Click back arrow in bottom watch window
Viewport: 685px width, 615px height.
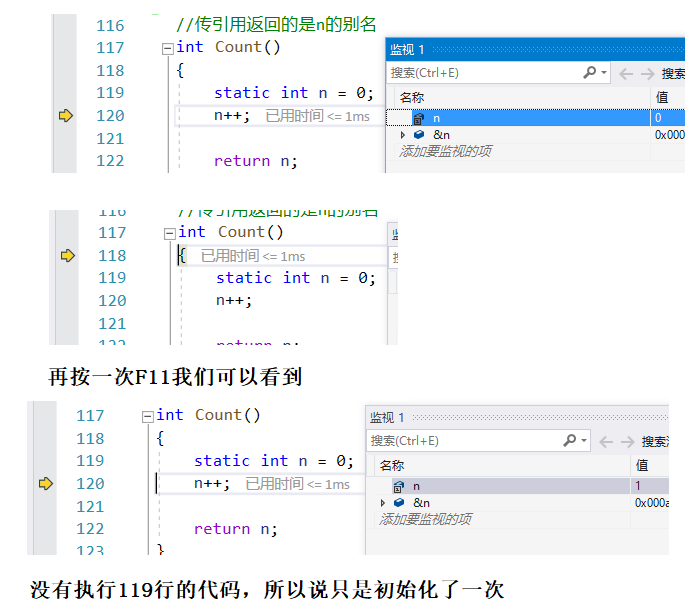pyautogui.click(x=606, y=442)
